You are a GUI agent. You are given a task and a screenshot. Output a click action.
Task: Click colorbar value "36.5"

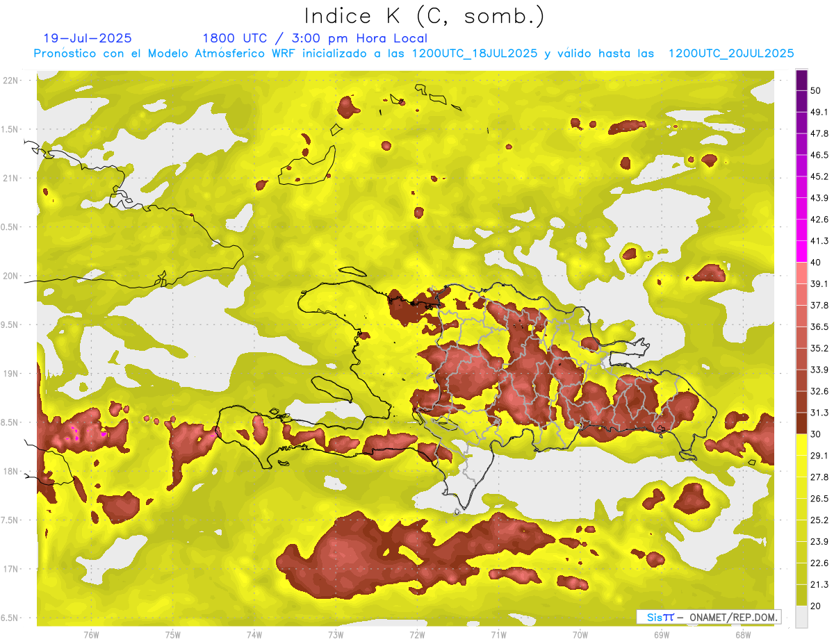pos(819,327)
